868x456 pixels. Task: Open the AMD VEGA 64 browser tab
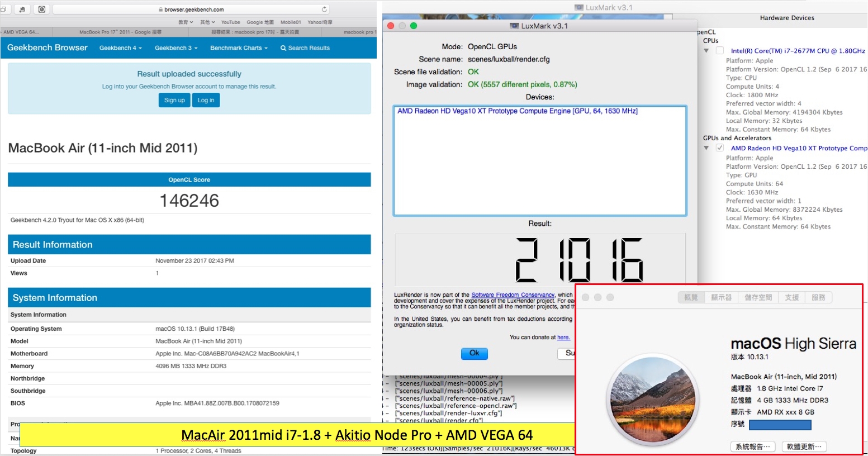click(26, 32)
